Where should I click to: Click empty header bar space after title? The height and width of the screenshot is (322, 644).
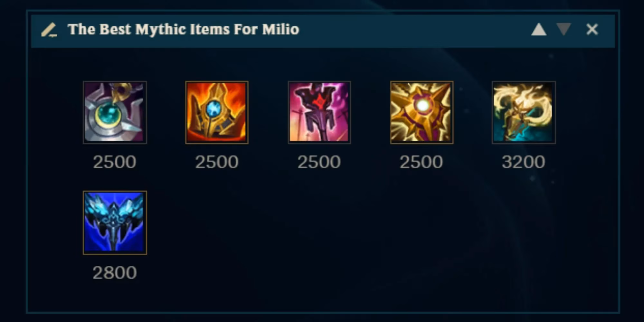click(412, 30)
